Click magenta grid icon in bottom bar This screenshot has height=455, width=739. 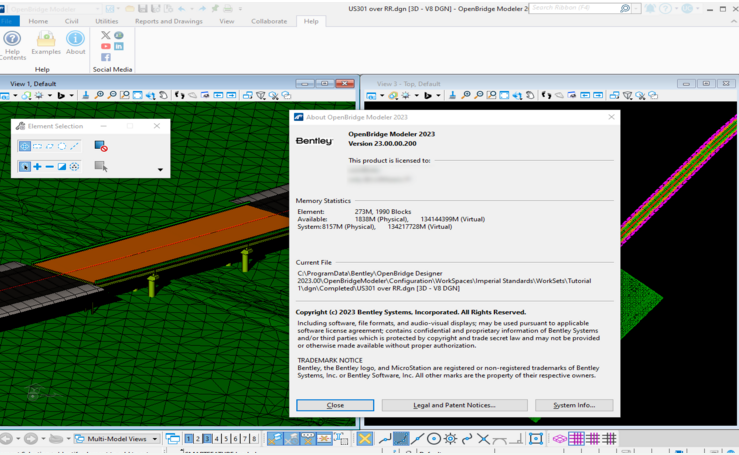coord(576,439)
